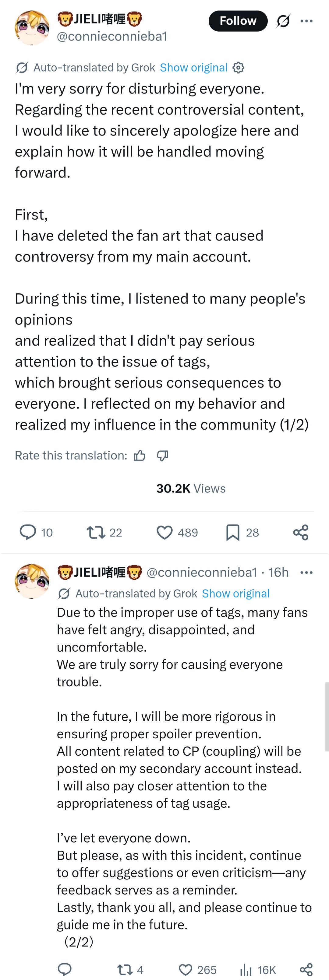Like the main post
329x980 pixels.
point(164,532)
